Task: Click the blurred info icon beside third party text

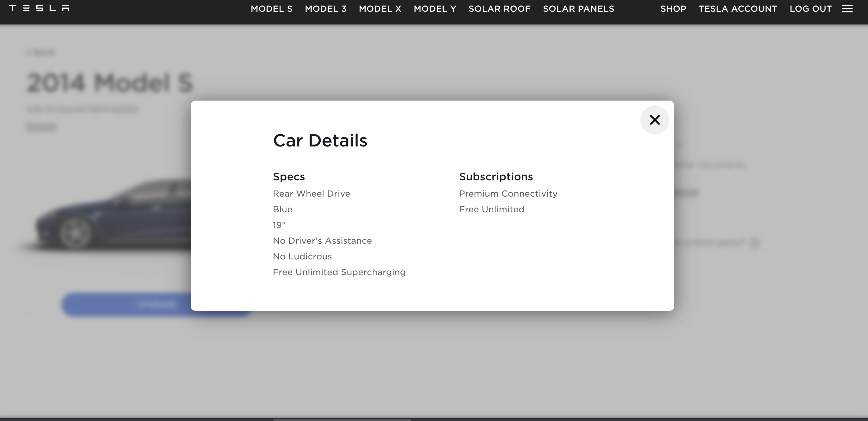Action: pos(755,243)
